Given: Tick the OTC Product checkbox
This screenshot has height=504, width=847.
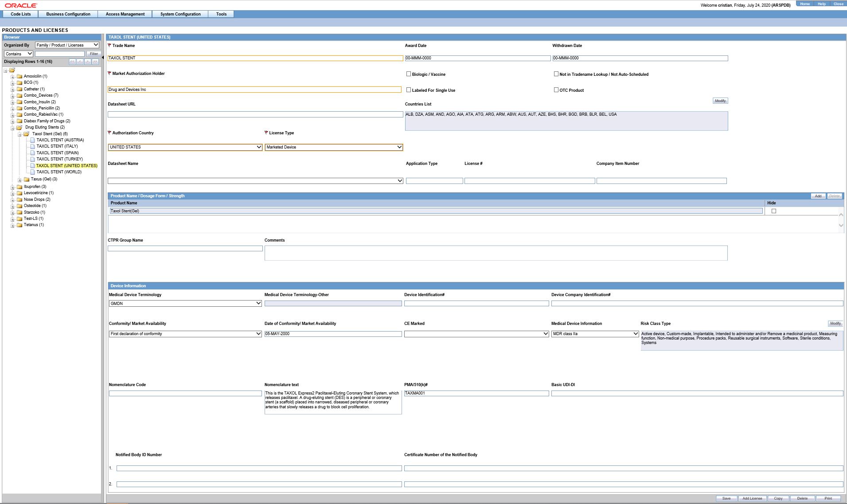Looking at the screenshot, I should coord(556,90).
